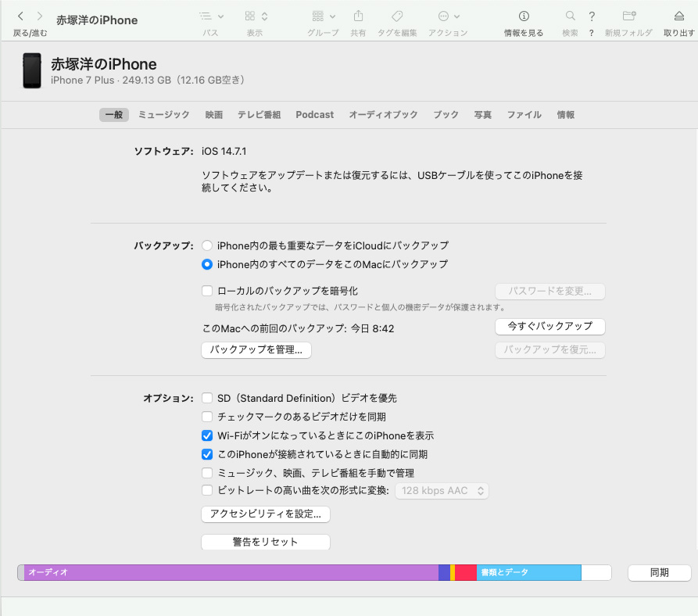This screenshot has height=616, width=698.
Task: Click the Eject (取り出す) icon
Action: (679, 16)
